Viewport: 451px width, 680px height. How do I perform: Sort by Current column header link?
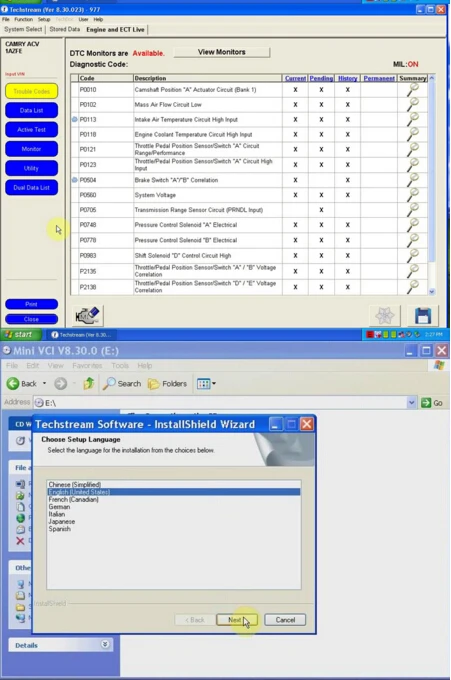pyautogui.click(x=295, y=78)
